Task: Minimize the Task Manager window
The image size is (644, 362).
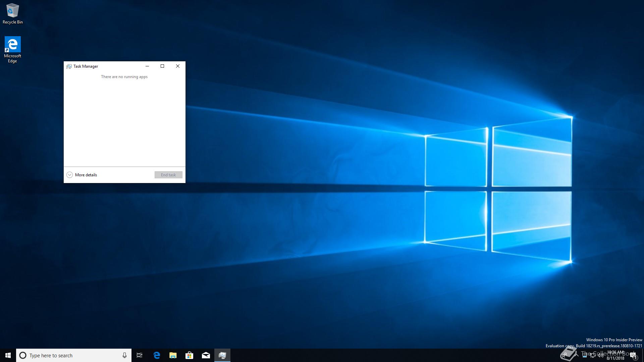Action: pos(147,66)
